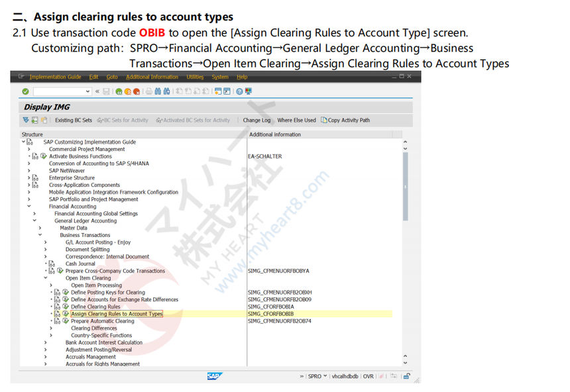Open the Additional Information menu
The height and width of the screenshot is (392, 570).
(x=152, y=77)
